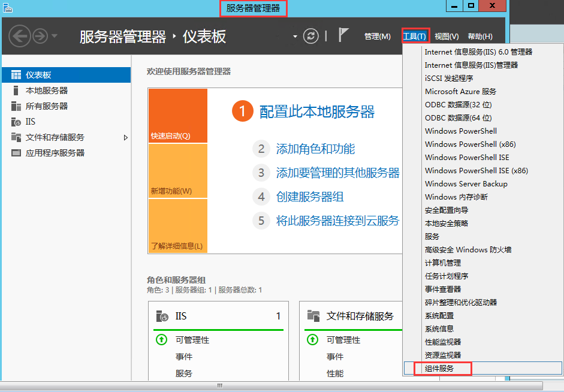Select 仪表板 in the sidebar
Screen dimensions: 564x392
(66, 75)
